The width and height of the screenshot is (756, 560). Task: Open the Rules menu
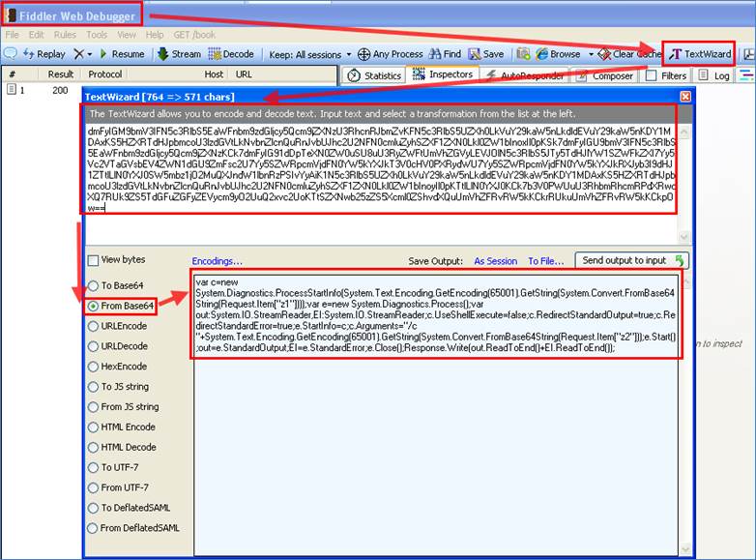click(65, 35)
